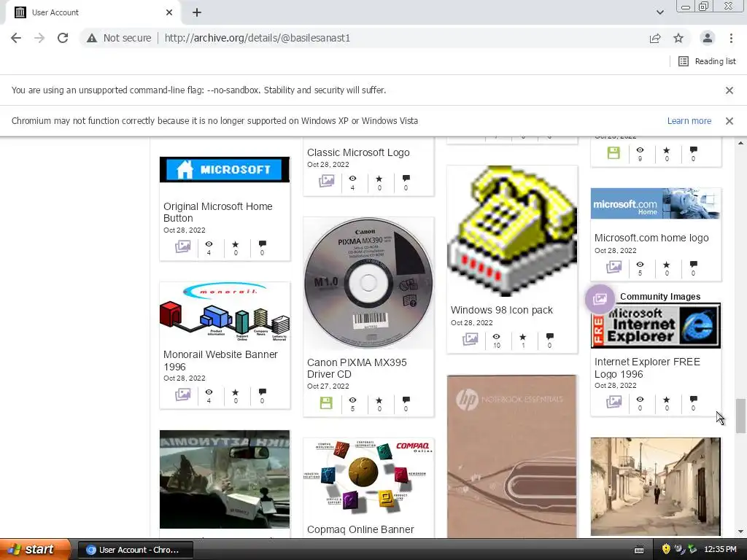Click the Monorail banner thumbnail
This screenshot has width=747, height=560.
[225, 313]
